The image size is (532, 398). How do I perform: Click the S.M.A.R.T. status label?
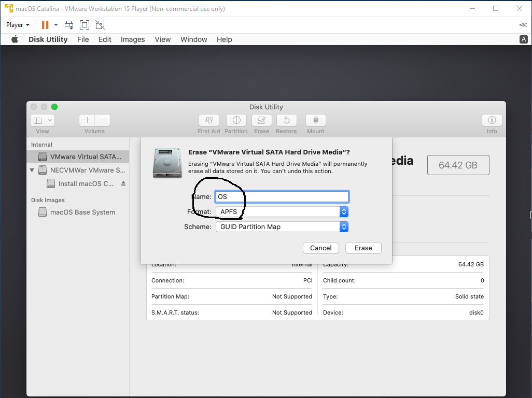(x=175, y=312)
